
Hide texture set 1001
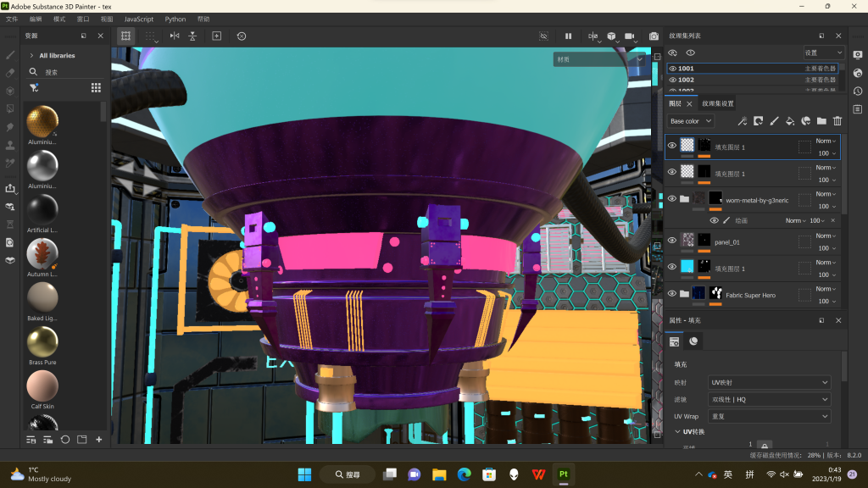672,69
